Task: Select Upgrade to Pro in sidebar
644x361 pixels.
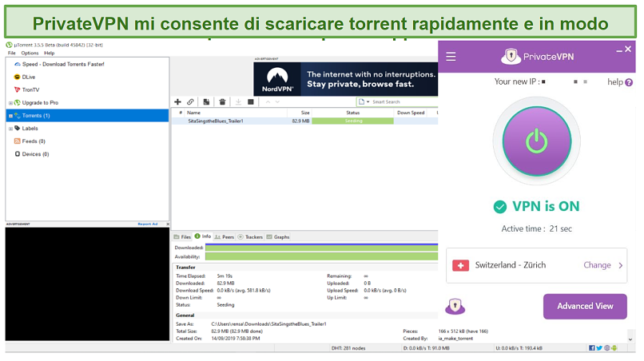Action: click(x=40, y=103)
